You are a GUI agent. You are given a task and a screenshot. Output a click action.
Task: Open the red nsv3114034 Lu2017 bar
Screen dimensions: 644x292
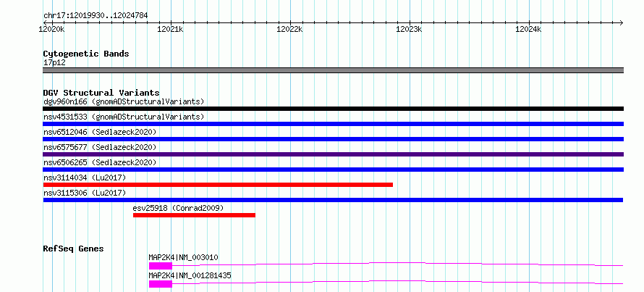tap(218, 185)
